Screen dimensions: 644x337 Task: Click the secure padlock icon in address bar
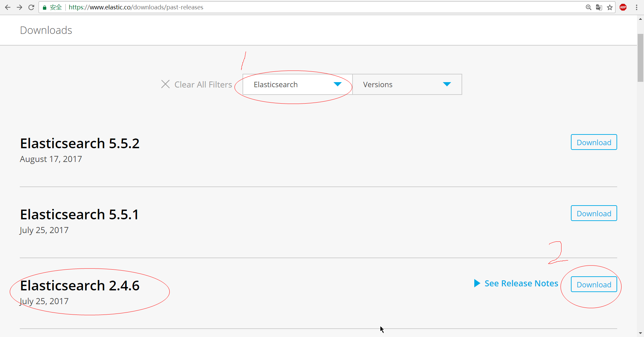[x=44, y=7]
